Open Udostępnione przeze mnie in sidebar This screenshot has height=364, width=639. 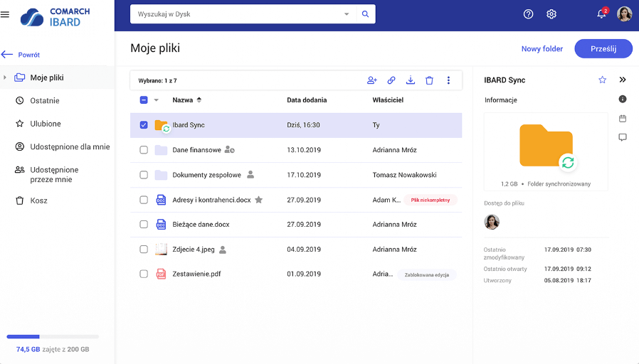click(x=54, y=174)
